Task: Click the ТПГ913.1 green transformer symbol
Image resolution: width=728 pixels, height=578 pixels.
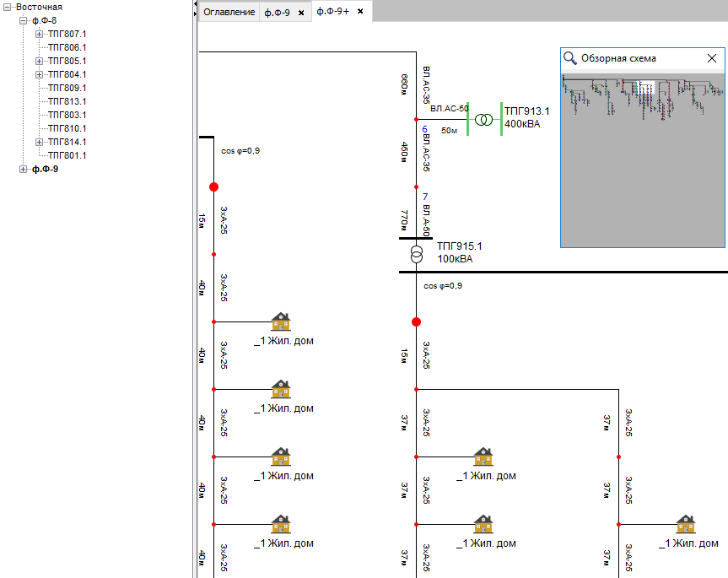Action: pos(483,120)
